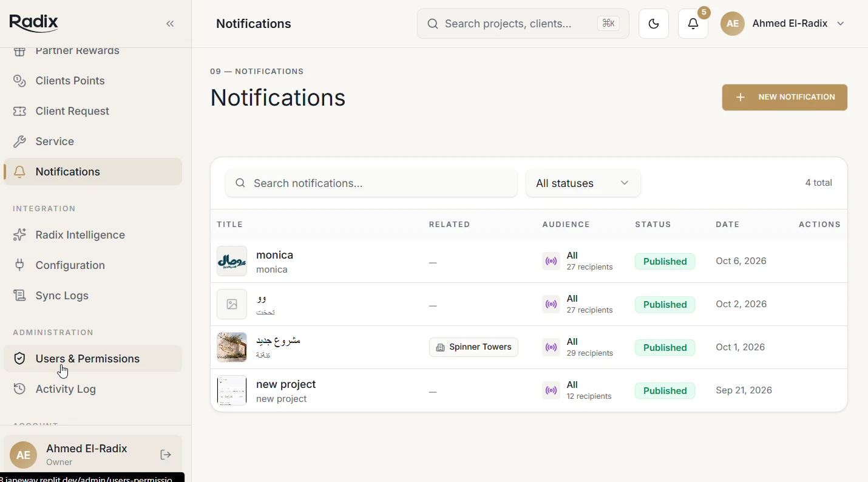868x482 pixels.
Task: Open Client Request section
Action: (93, 111)
